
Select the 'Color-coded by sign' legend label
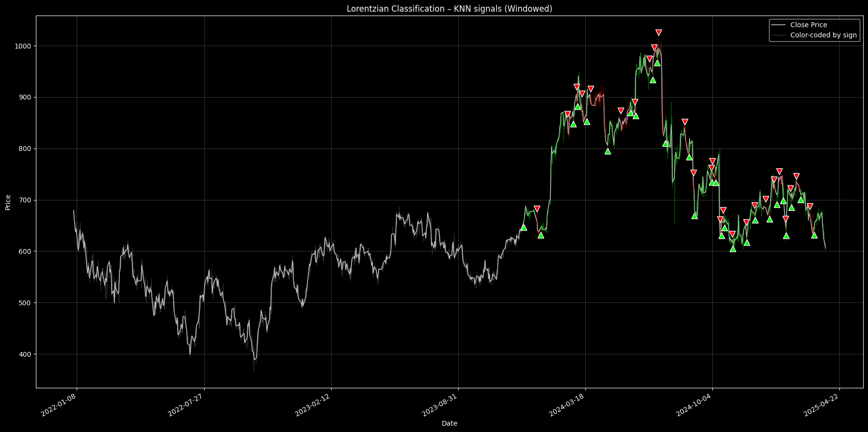tap(823, 35)
